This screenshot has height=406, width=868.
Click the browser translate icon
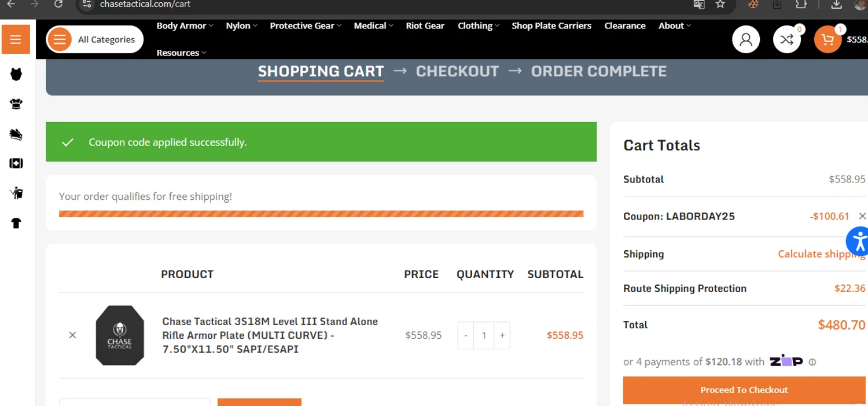[x=699, y=4]
